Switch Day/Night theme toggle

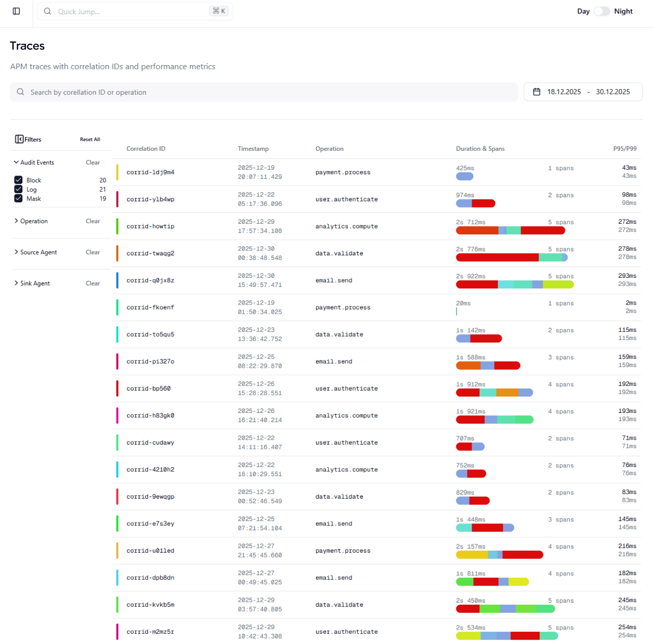click(602, 11)
